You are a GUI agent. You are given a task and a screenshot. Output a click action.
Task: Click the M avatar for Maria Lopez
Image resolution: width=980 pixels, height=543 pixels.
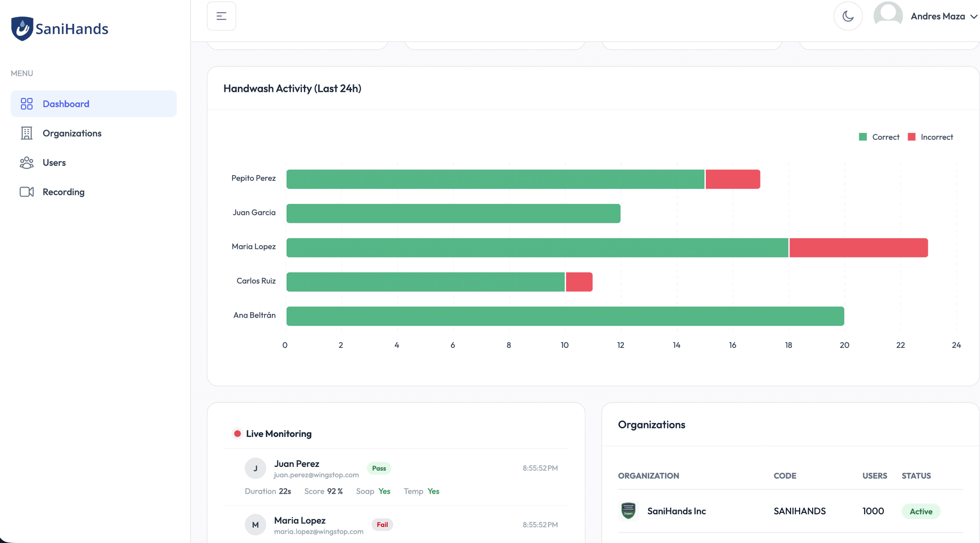(256, 525)
